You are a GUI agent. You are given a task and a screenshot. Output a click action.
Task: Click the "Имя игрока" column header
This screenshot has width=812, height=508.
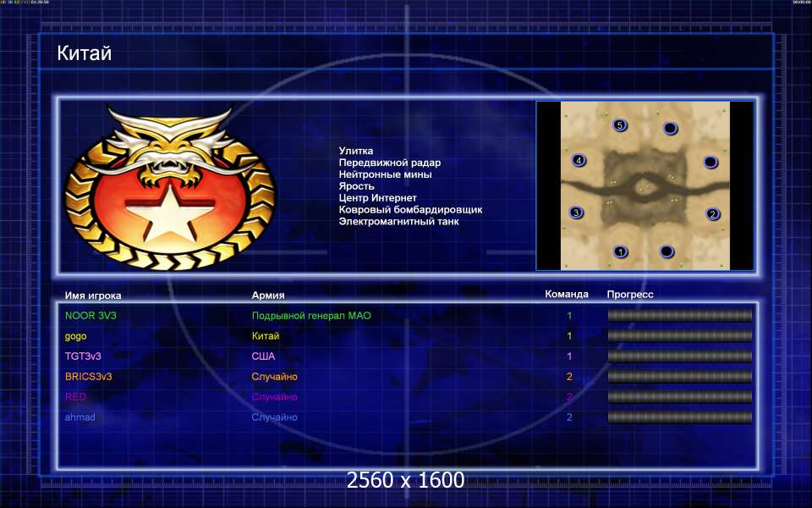[x=93, y=295]
